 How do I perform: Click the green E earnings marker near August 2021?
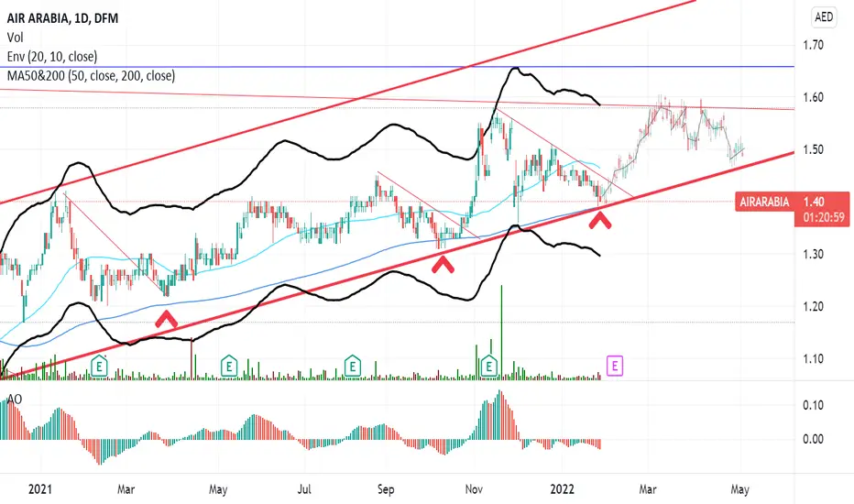(x=353, y=367)
